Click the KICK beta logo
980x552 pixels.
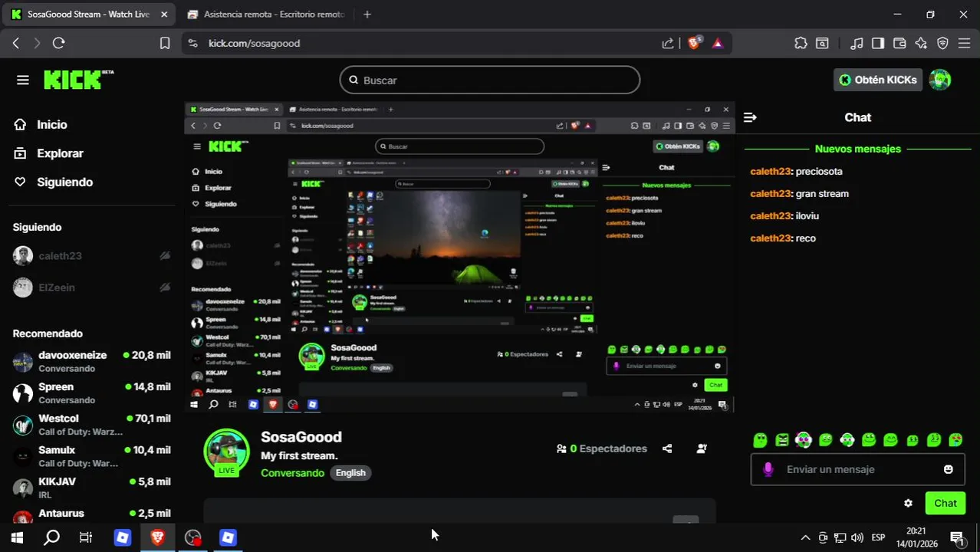click(78, 80)
